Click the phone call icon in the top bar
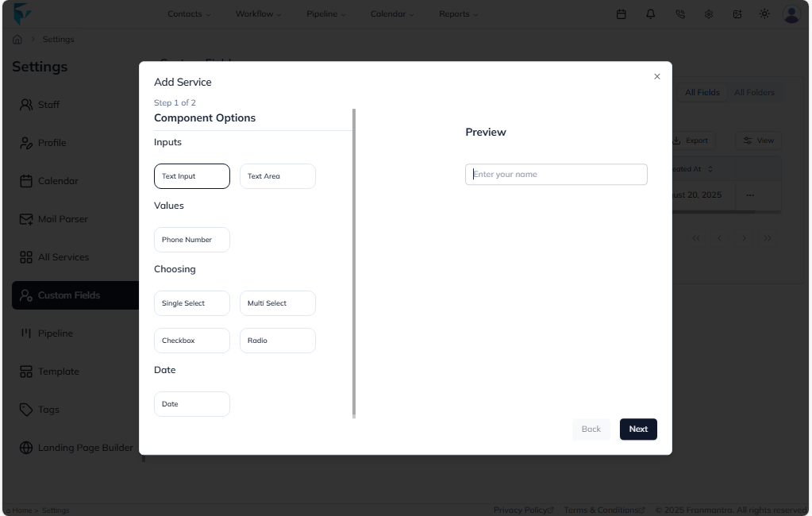The width and height of the screenshot is (812, 516). point(679,13)
